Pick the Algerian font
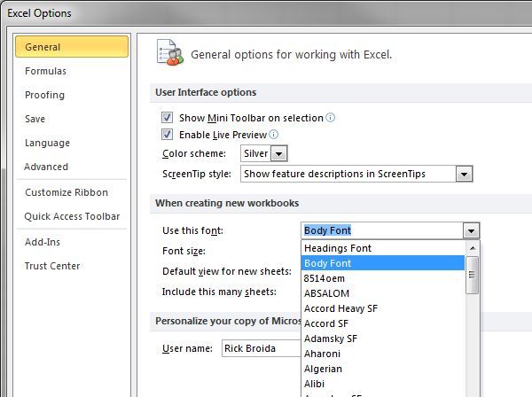 [383, 369]
